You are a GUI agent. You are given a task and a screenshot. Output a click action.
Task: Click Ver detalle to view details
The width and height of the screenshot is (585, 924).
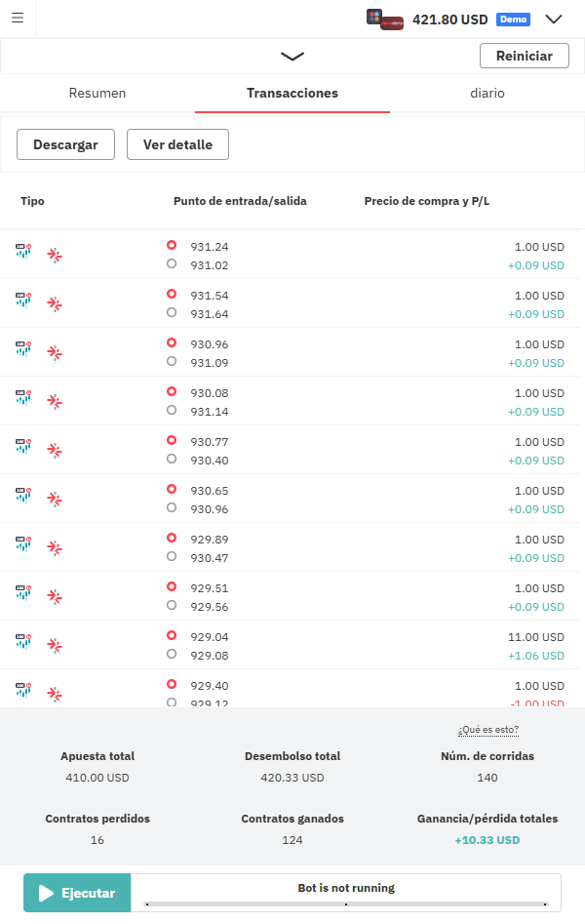(177, 143)
